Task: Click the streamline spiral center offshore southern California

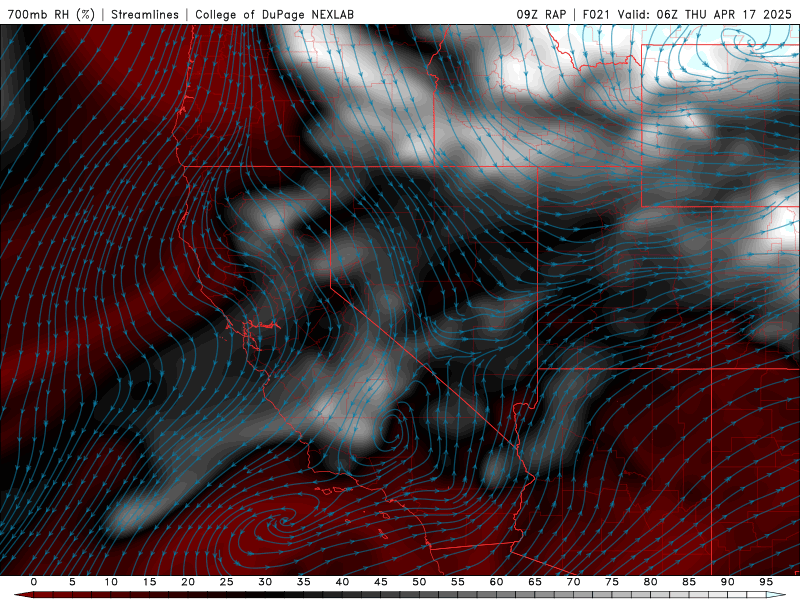Action: click(283, 521)
